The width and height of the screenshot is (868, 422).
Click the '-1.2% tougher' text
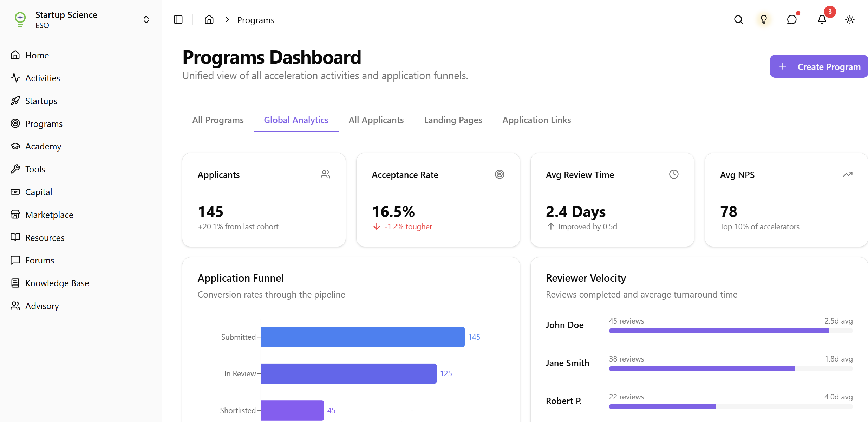(x=408, y=226)
